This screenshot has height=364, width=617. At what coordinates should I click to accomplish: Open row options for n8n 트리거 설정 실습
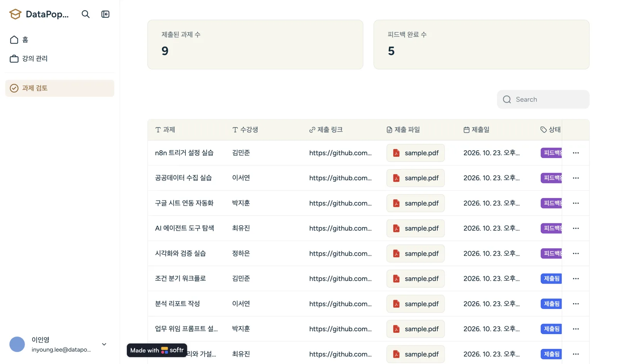tap(576, 153)
